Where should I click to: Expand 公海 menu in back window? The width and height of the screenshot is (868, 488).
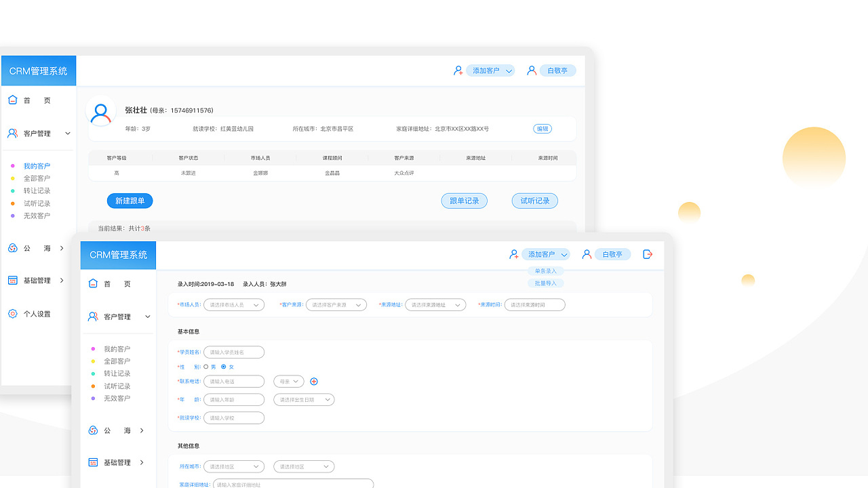[x=62, y=248]
